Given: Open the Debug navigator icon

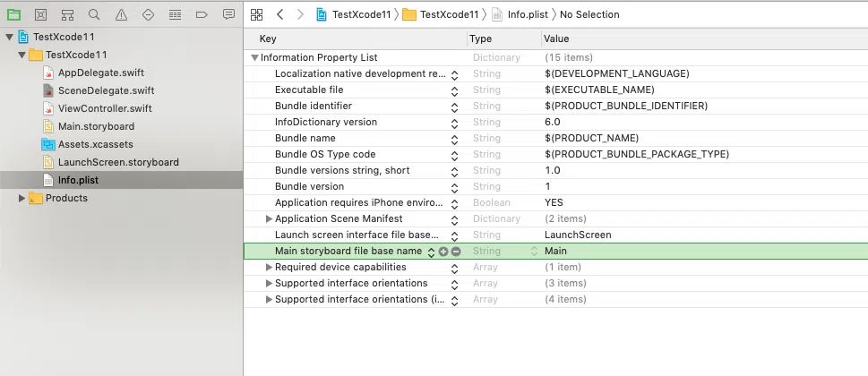Looking at the screenshot, I should point(175,15).
